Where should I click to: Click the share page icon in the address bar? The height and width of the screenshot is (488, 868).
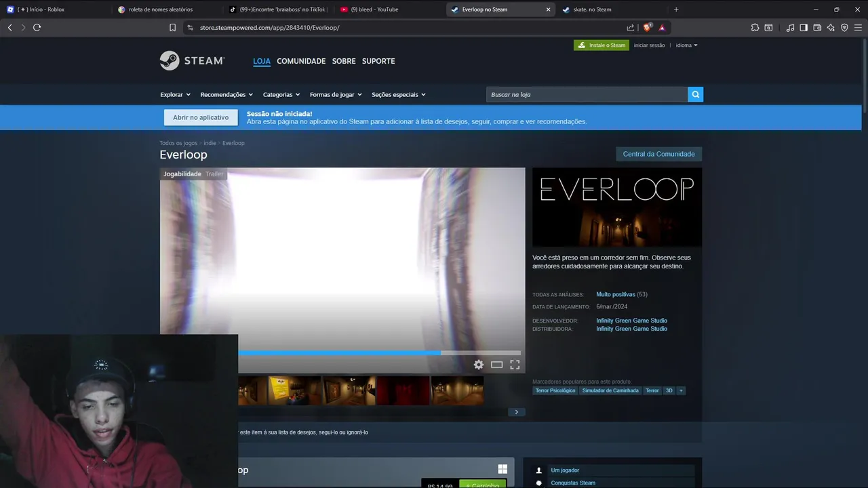click(631, 28)
